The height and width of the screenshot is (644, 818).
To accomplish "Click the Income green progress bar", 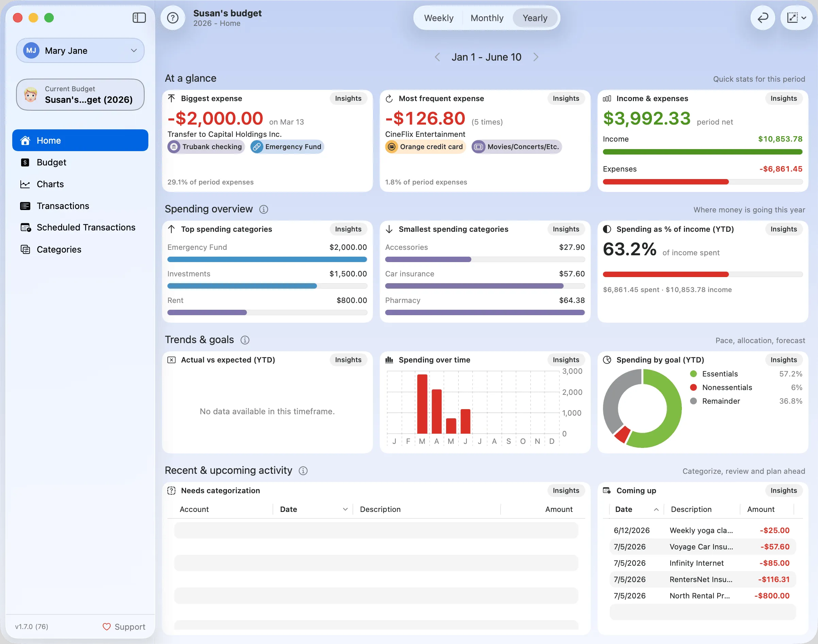I will (x=703, y=151).
